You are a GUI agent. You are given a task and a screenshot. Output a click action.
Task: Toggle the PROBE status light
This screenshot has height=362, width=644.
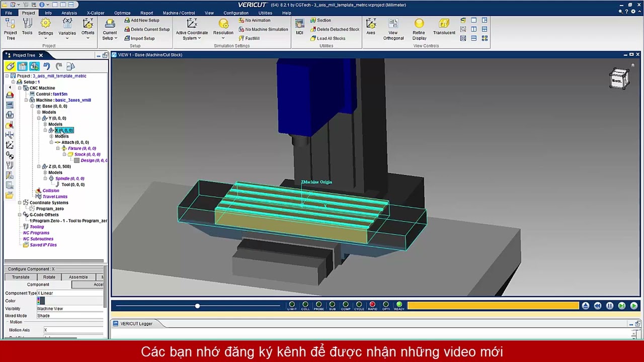tap(318, 305)
